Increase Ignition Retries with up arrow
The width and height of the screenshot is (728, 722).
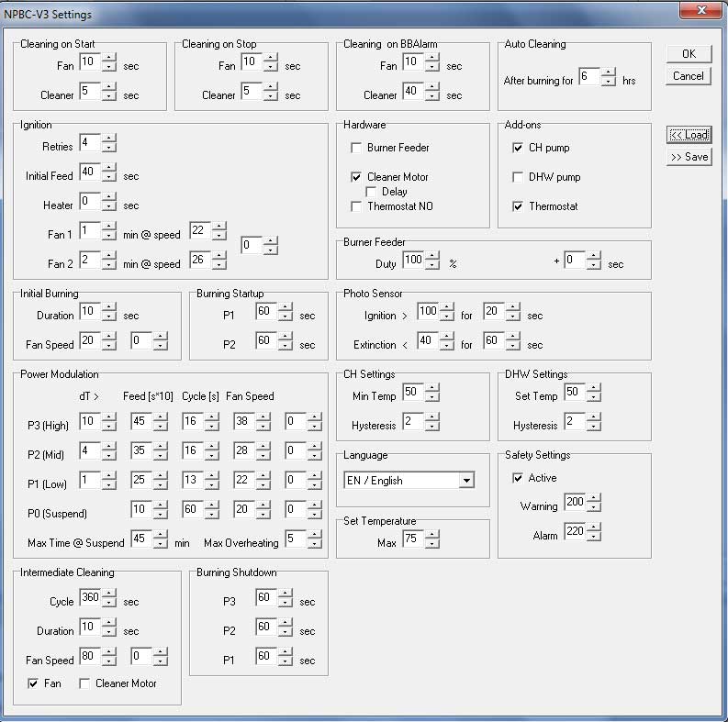coord(109,139)
